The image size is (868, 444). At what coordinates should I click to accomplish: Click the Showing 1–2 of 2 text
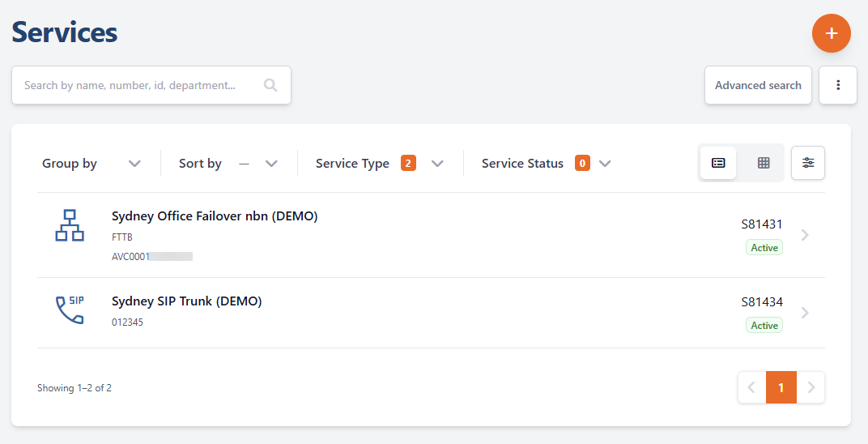74,387
